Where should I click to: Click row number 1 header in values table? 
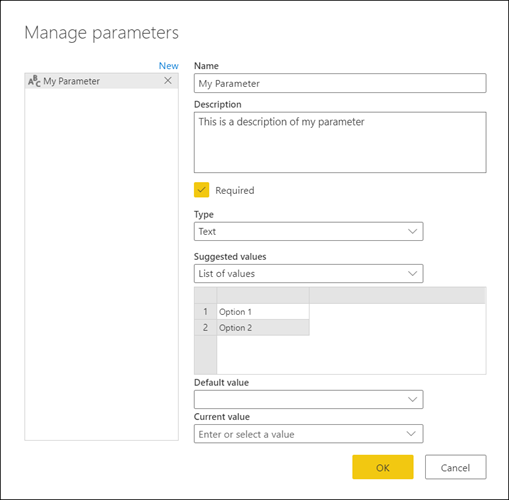click(x=205, y=312)
